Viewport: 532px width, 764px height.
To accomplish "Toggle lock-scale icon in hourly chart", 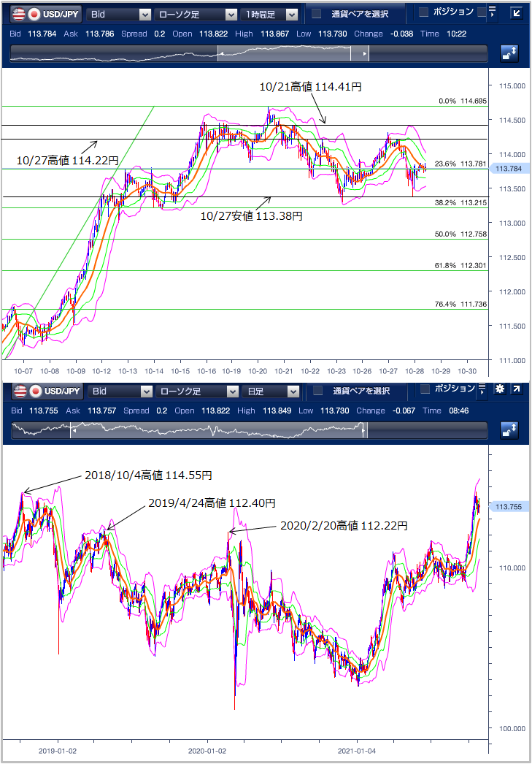I will [509, 53].
